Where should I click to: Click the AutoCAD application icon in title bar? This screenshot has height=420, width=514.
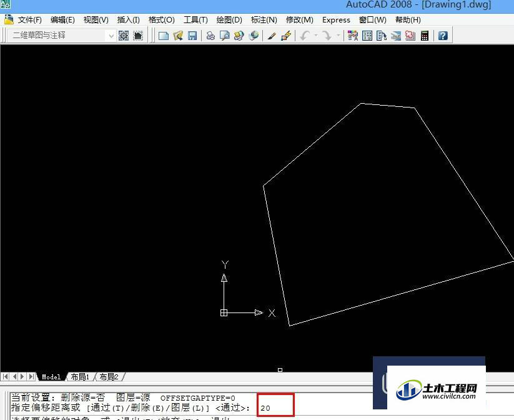pos(6,4)
